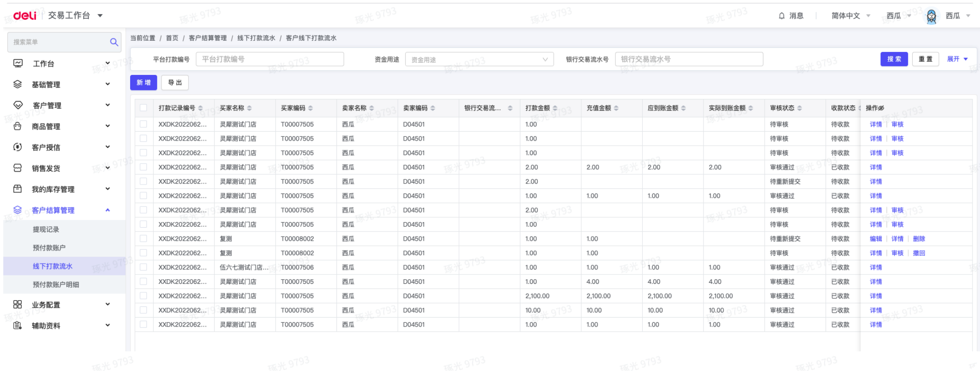The height and width of the screenshot is (371, 980).
Task: Click the 客户管理 diamond icon
Action: pos(18,105)
